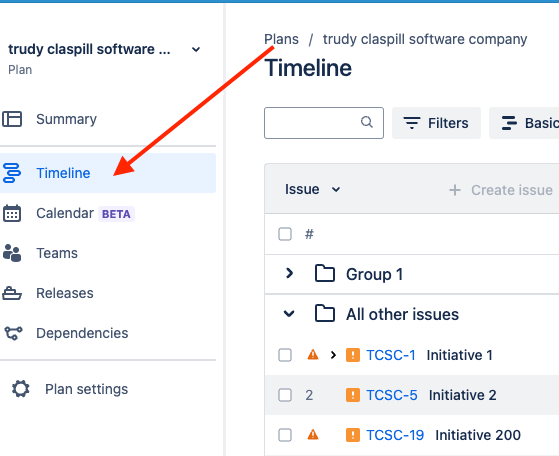Click the Releases ship icon
Image resolution: width=559 pixels, height=456 pixels.
(x=12, y=293)
